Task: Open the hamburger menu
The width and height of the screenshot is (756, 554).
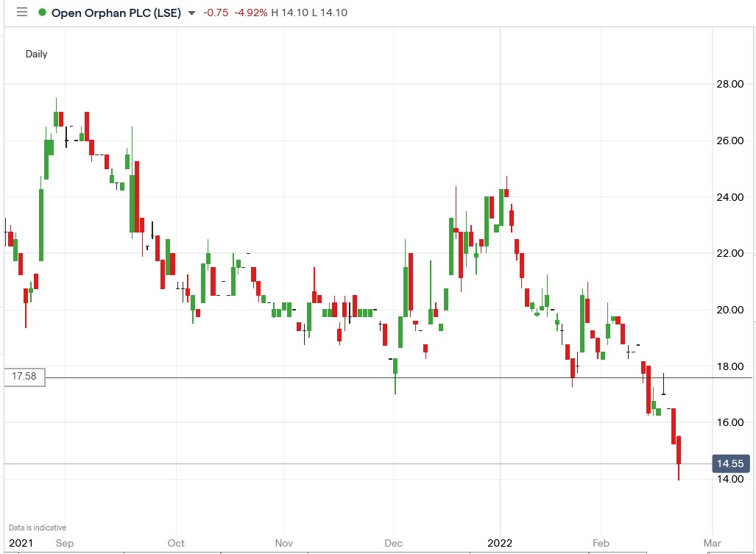Action: coord(21,13)
